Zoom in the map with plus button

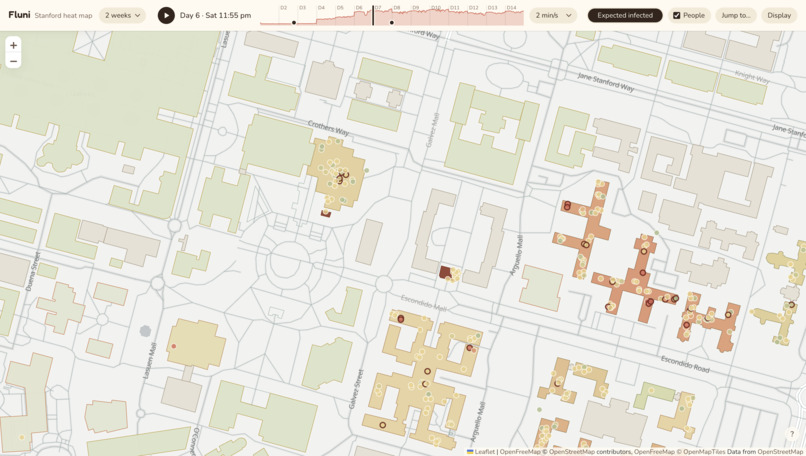[13, 45]
